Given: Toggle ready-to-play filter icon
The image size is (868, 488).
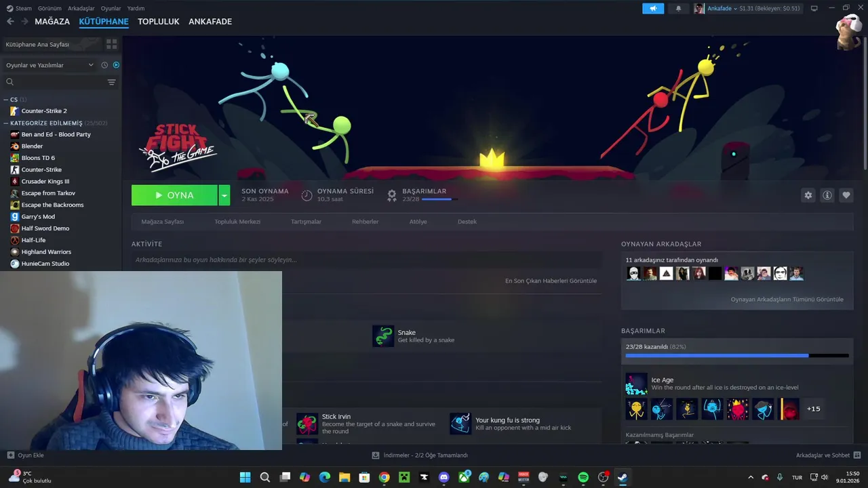Looking at the screenshot, I should [116, 65].
